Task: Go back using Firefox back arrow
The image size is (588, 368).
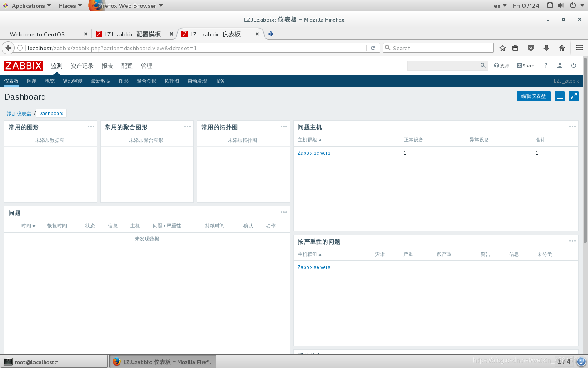Action: pyautogui.click(x=8, y=48)
